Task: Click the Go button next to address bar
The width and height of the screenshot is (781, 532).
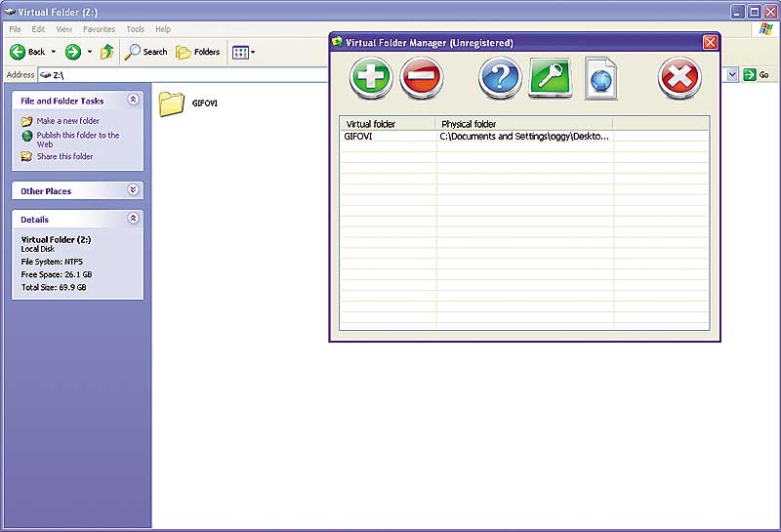Action: (x=756, y=75)
